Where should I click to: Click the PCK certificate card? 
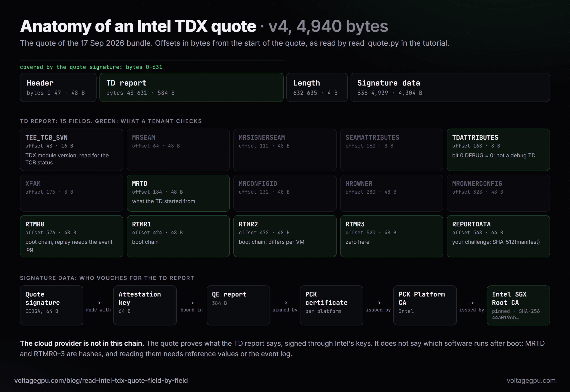[331, 305]
